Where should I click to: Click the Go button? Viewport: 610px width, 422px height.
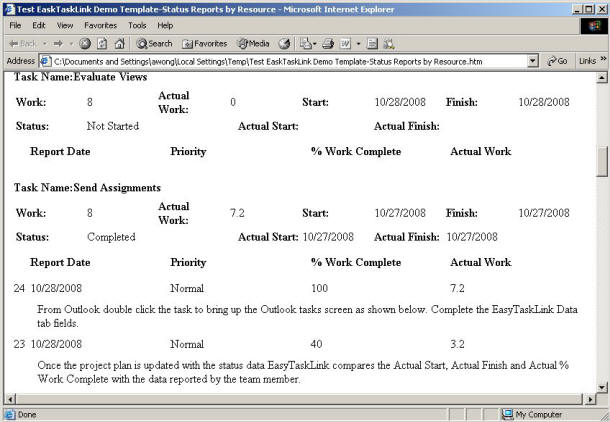click(x=557, y=61)
